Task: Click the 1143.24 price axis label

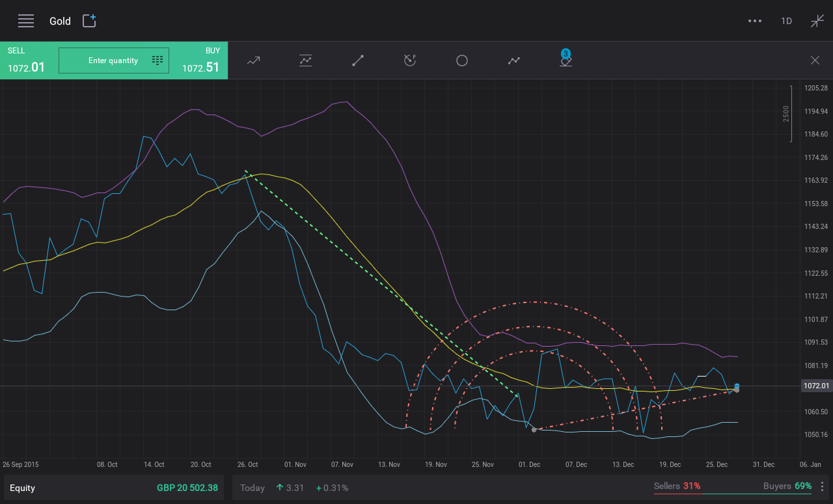Action: pos(816,226)
